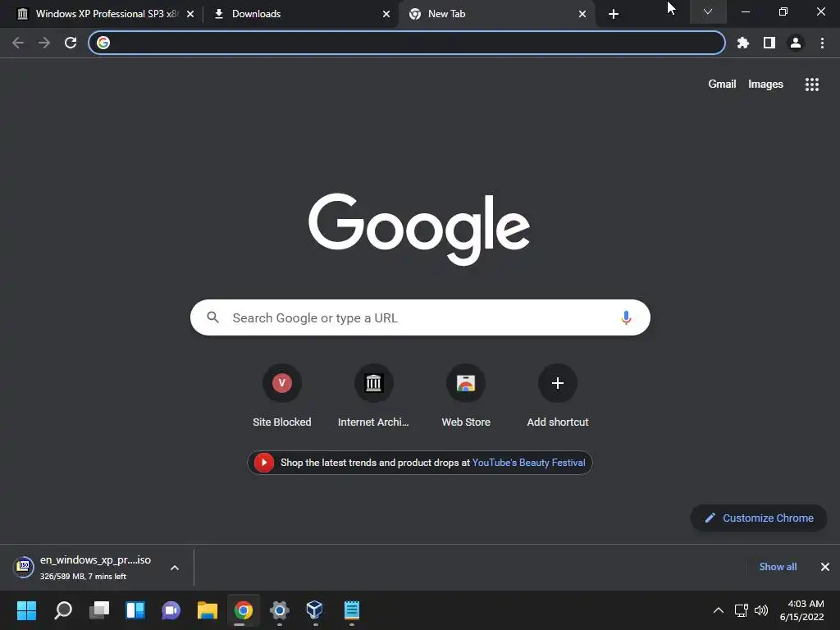Open Task View on taskbar
This screenshot has height=630, width=840.
[x=99, y=610]
